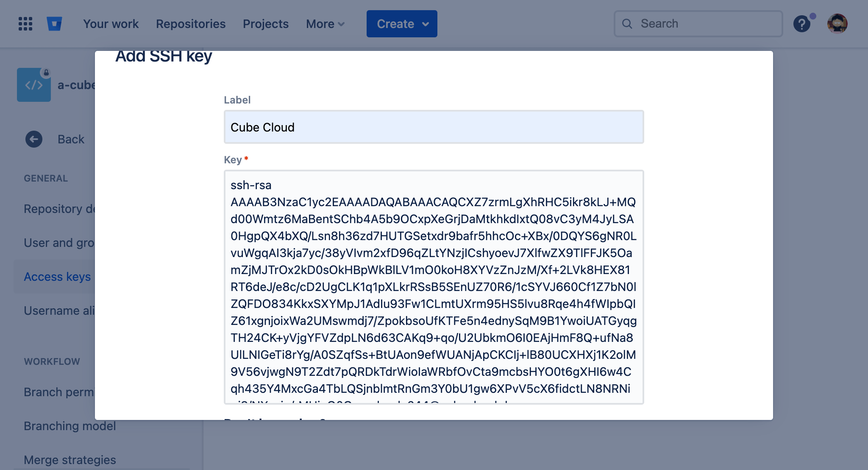Click the Your work navigation tab
This screenshot has height=470, width=868.
(x=110, y=23)
